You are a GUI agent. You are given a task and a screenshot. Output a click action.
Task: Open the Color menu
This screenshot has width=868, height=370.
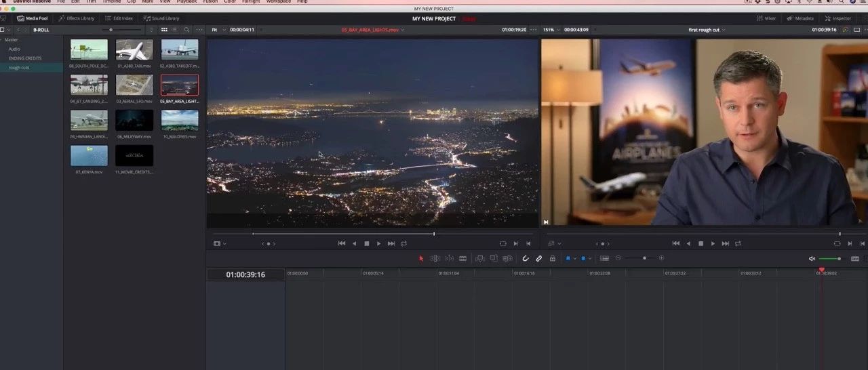pos(229,2)
